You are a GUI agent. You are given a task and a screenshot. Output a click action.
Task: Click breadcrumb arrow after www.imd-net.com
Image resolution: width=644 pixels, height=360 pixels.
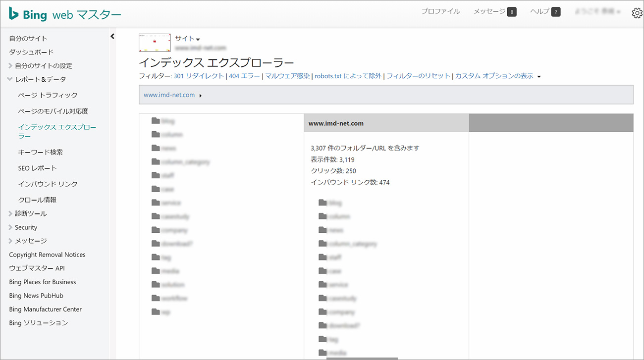pyautogui.click(x=200, y=96)
